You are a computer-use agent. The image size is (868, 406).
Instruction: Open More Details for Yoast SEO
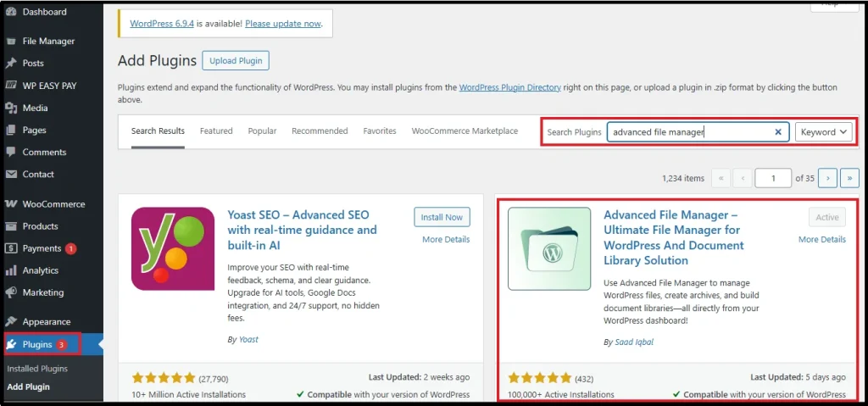tap(446, 239)
